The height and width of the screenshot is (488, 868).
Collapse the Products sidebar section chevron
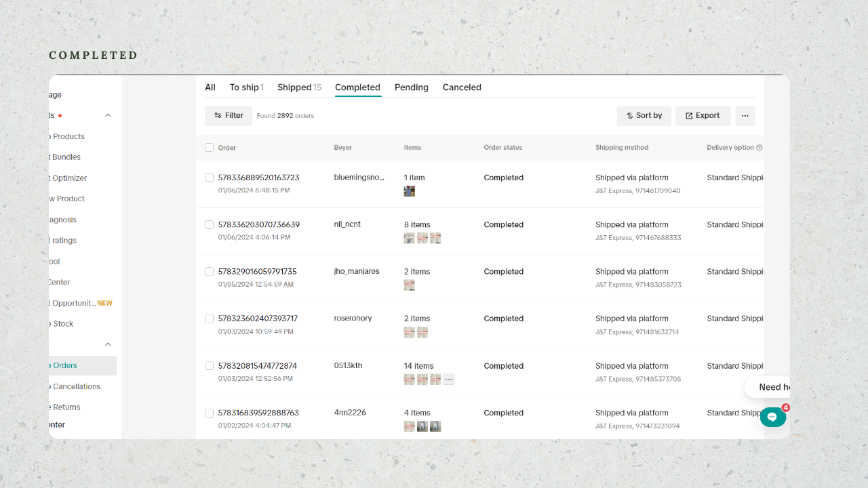point(108,116)
